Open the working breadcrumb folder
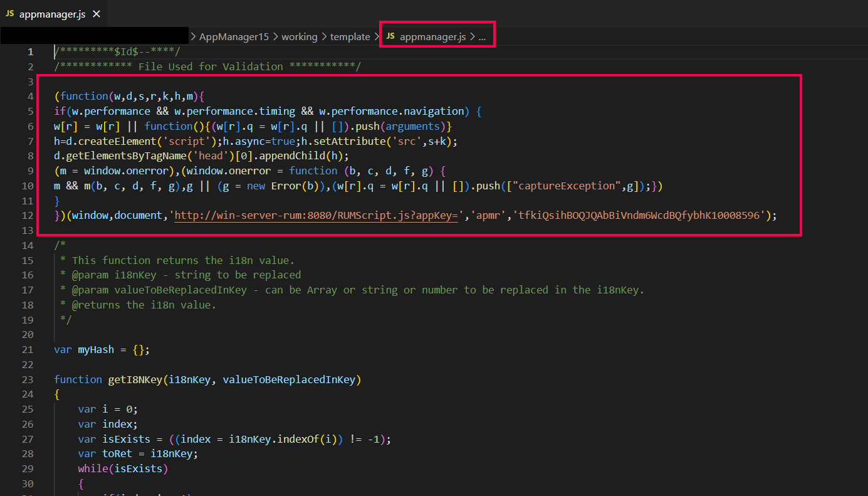 pyautogui.click(x=299, y=36)
